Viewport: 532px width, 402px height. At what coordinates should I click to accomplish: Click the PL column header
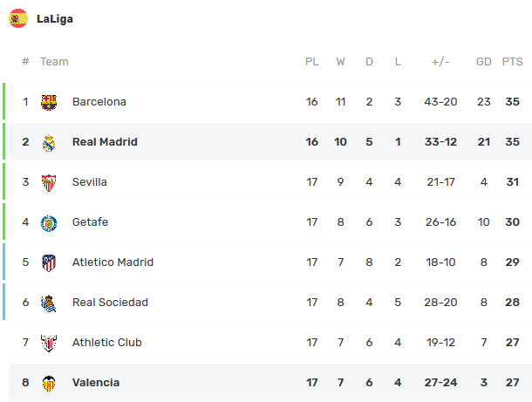coord(312,62)
